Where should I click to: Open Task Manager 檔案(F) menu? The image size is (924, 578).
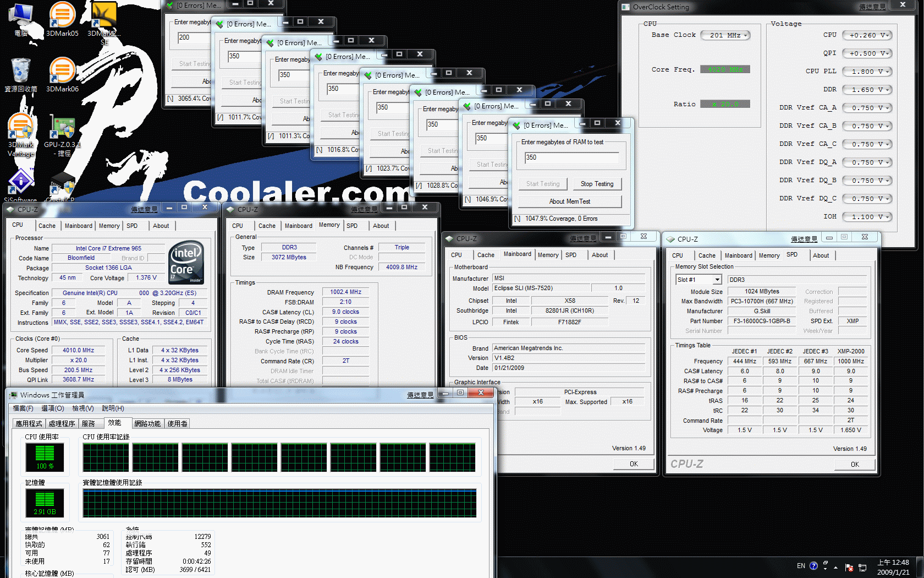point(23,408)
